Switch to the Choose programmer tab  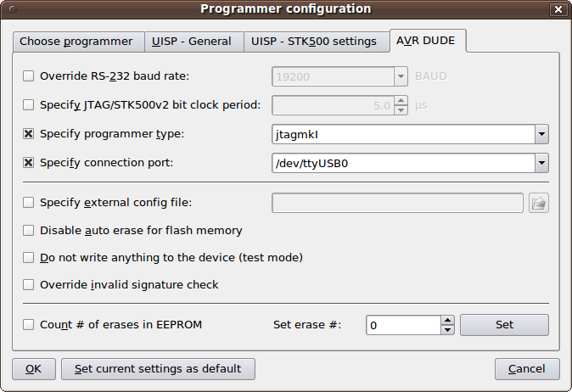[76, 42]
